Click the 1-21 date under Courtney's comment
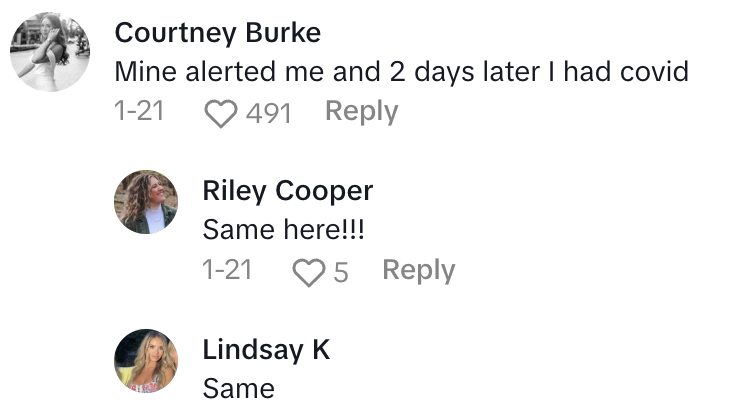This screenshot has height=412, width=738. tap(139, 112)
